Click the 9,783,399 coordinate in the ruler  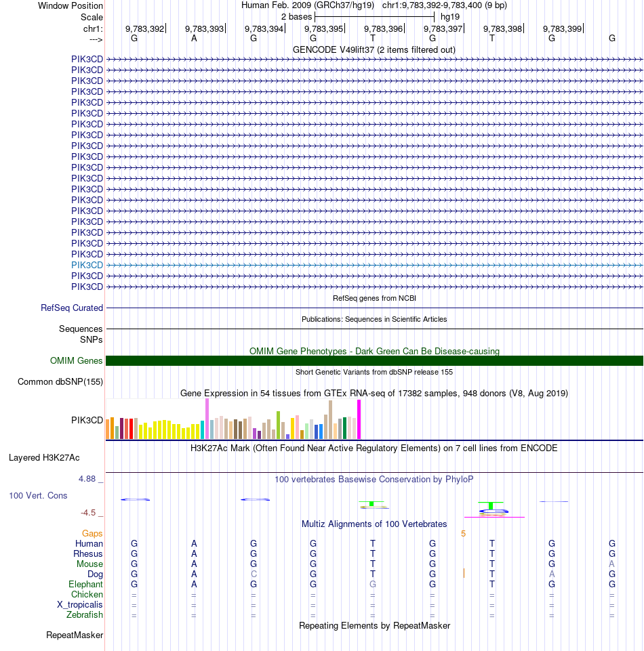pos(563,28)
